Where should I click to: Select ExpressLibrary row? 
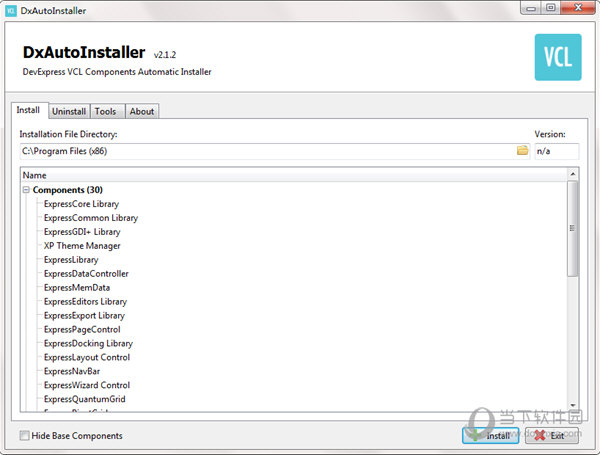71,260
